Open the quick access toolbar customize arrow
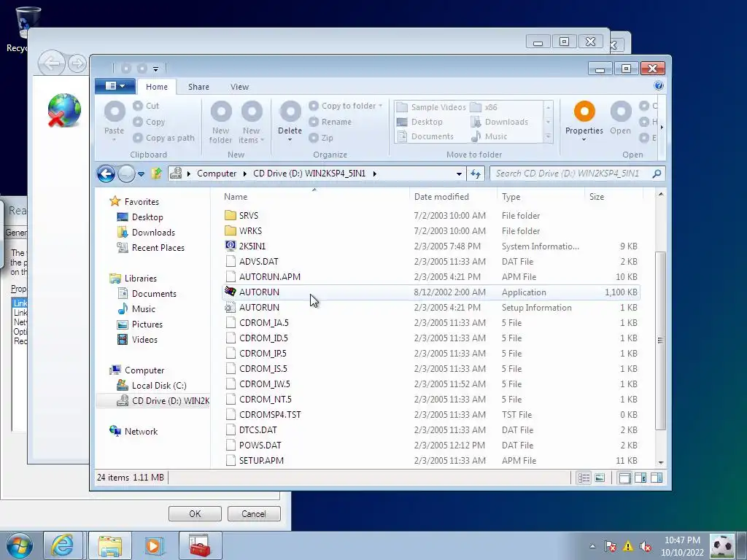 pos(156,69)
